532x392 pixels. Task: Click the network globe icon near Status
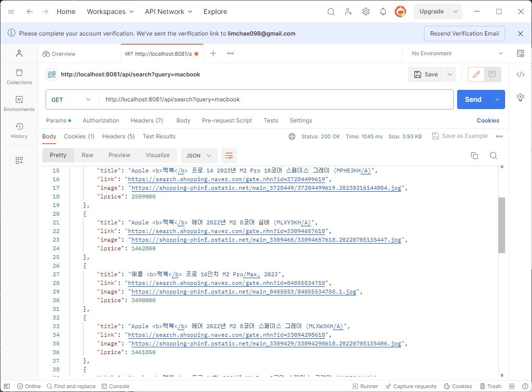tap(292, 136)
